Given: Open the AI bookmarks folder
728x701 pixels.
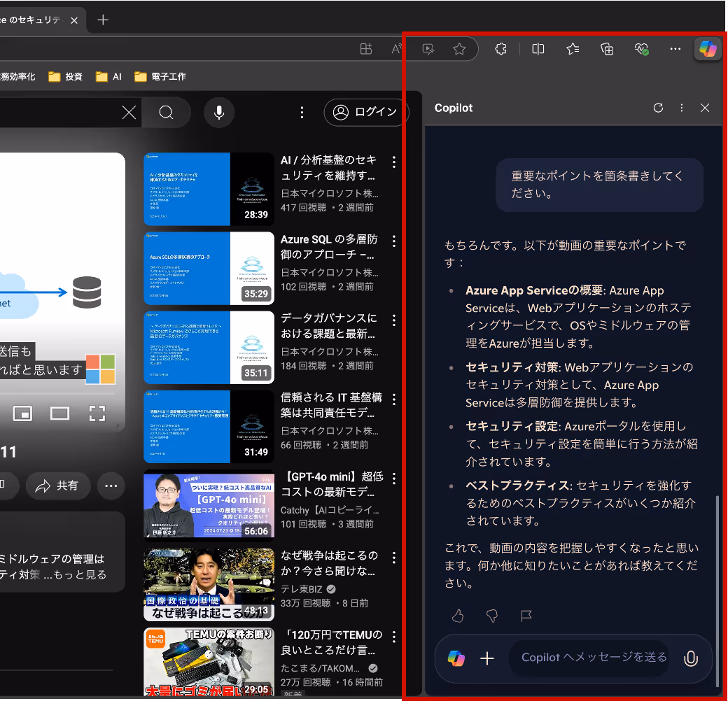Looking at the screenshot, I should tap(108, 76).
